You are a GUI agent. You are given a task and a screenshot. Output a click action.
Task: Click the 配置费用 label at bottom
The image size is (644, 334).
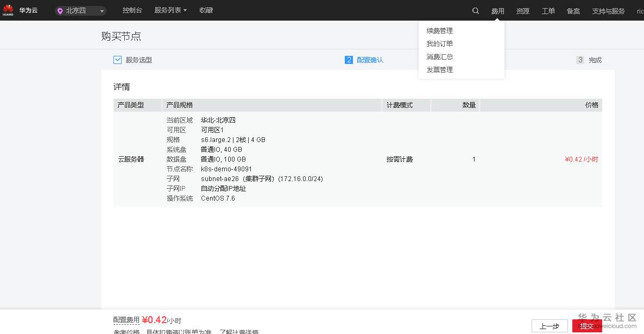click(127, 320)
